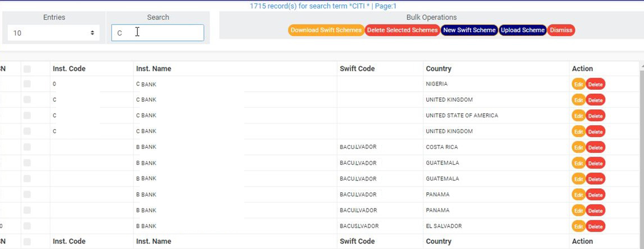Viewport: 644px width, 249px height.
Task: Select the checkbox for COSTA RICA row
Action: tap(27, 147)
